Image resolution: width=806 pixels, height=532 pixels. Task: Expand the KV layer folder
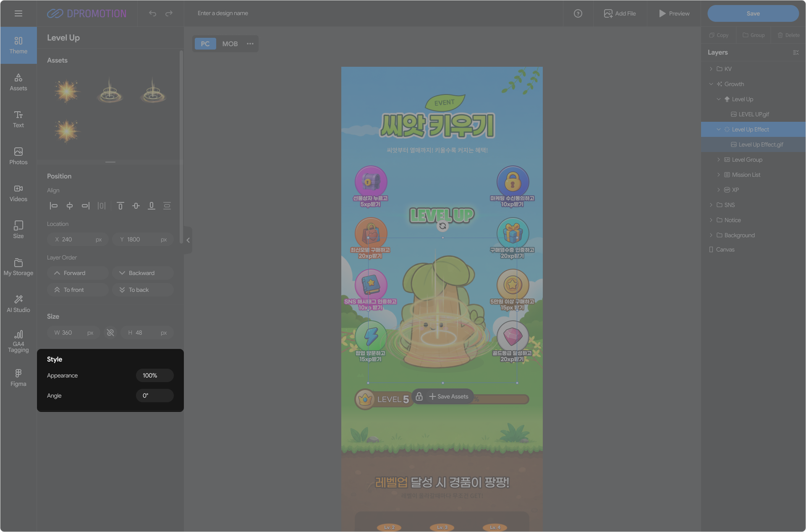click(711, 69)
